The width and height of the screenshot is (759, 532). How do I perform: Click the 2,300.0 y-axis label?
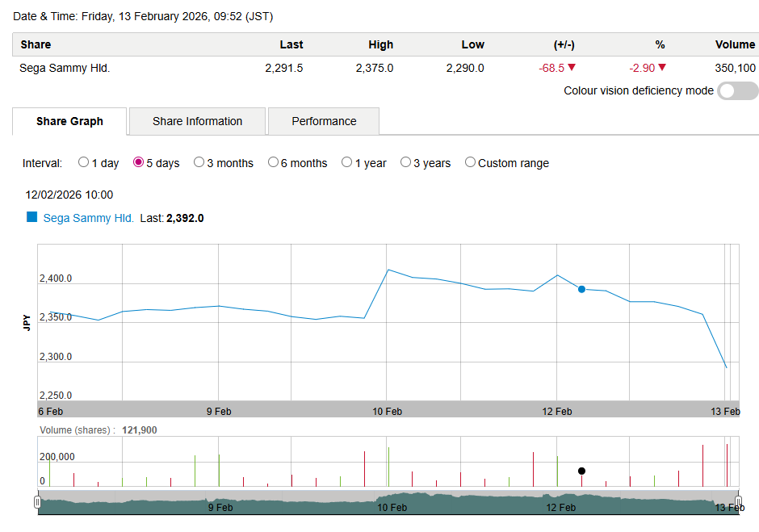click(56, 357)
